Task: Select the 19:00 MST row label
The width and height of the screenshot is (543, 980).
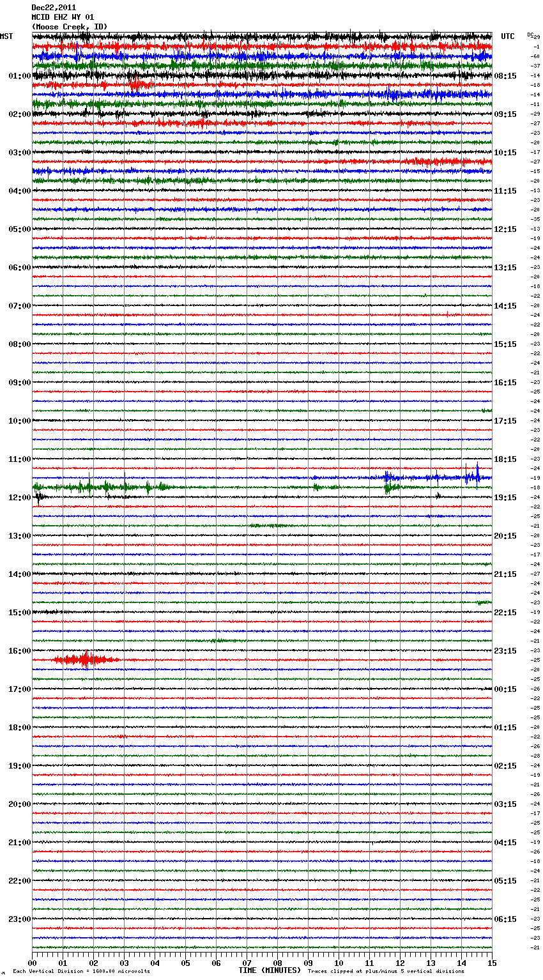Action: pos(20,766)
